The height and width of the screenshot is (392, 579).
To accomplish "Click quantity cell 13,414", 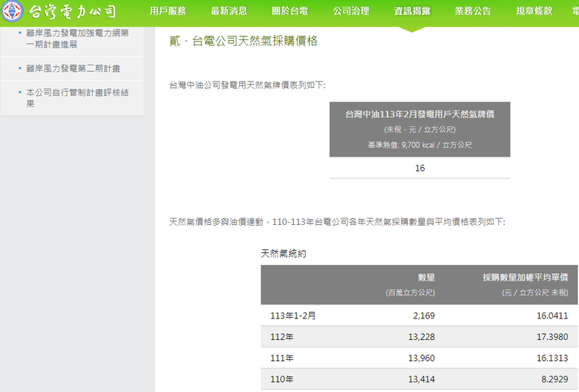I will tap(422, 379).
